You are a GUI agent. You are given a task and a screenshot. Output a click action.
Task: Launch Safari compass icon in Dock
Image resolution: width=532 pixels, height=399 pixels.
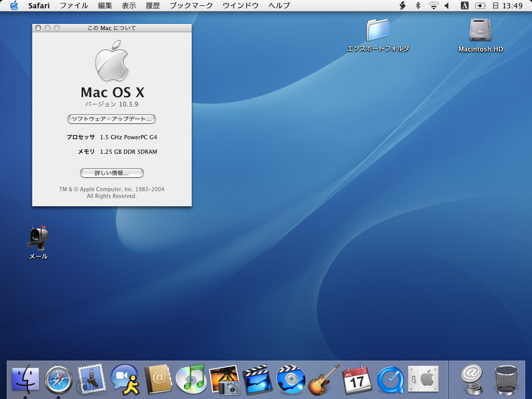pos(58,380)
